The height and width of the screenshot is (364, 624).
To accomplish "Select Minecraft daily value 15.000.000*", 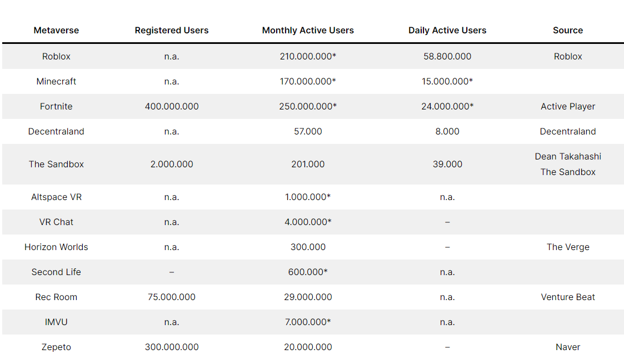I will (x=447, y=82).
